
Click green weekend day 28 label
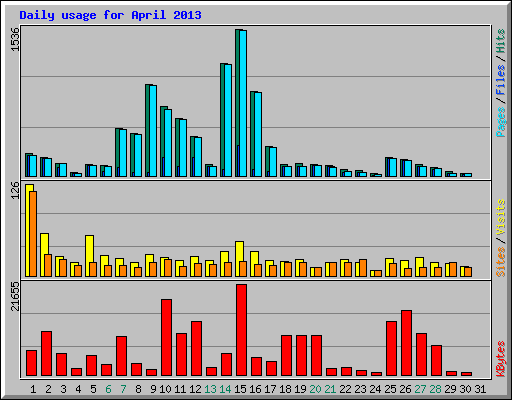435,389
